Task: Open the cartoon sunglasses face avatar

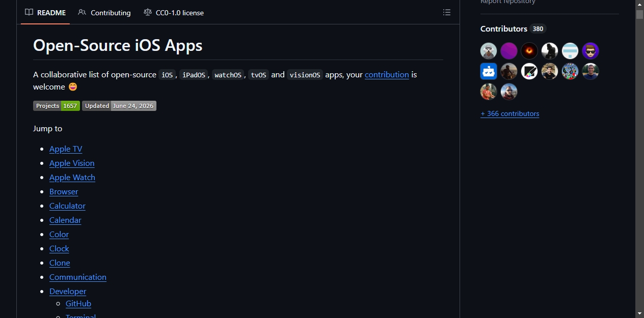Action: [591, 51]
